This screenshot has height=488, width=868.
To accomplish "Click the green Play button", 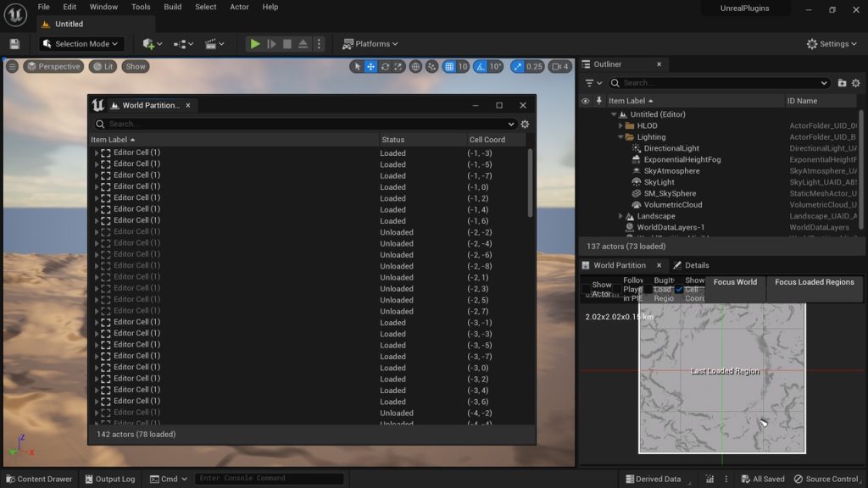I will click(254, 44).
